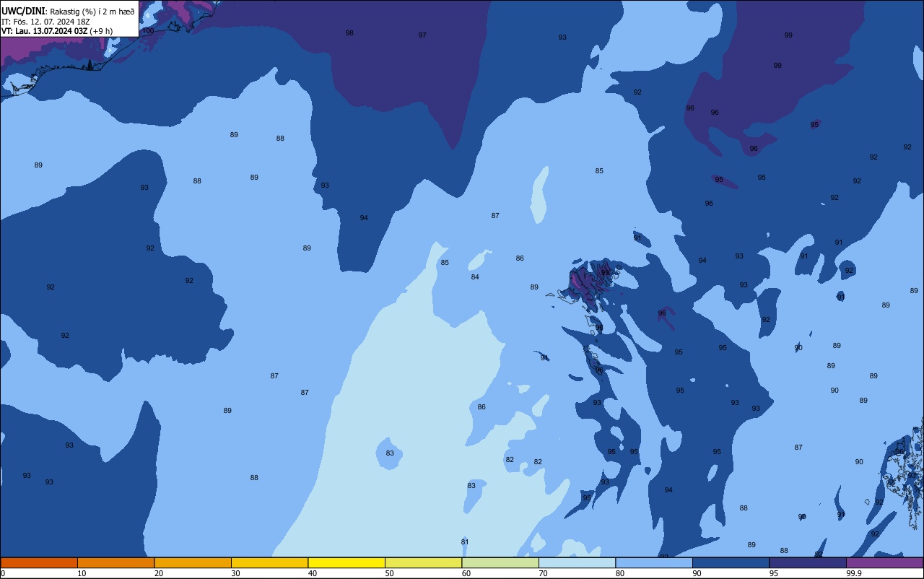Screen dimensions: 924x579
Task: Click the purple above-99.9 legend swatch
Action: [884, 562]
